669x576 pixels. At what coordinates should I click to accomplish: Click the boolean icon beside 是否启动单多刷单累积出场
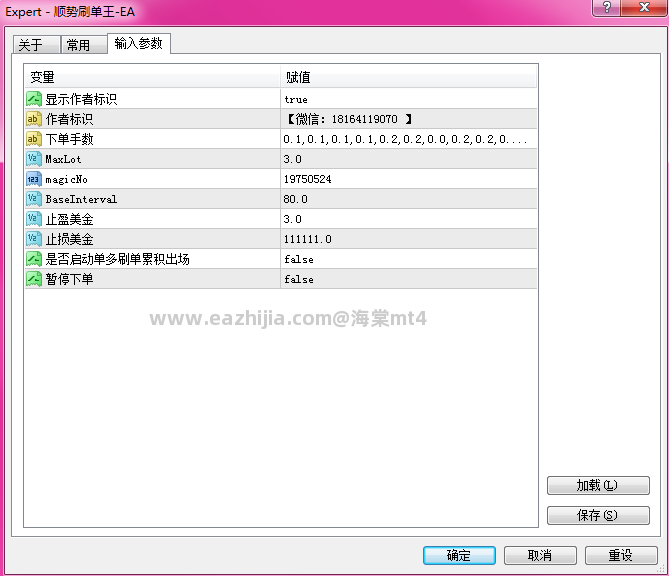[x=34, y=259]
